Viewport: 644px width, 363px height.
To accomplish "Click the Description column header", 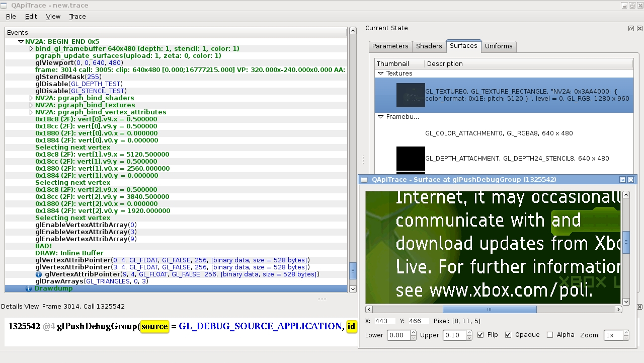I will pos(529,64).
